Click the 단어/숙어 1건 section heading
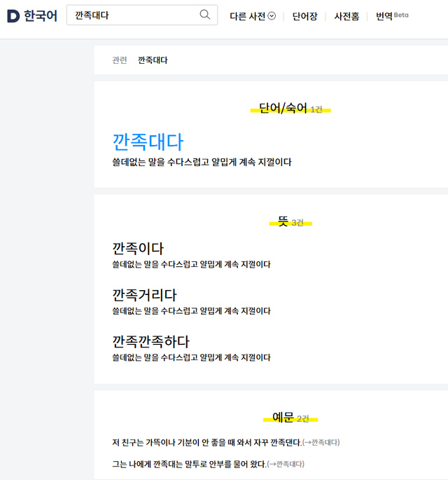Screen dimensions: 448x480 coord(290,109)
